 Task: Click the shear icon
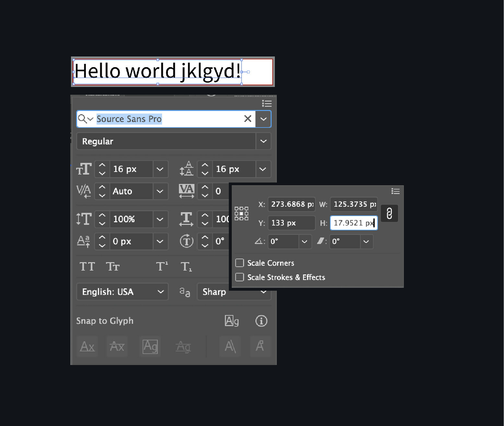coord(321,241)
